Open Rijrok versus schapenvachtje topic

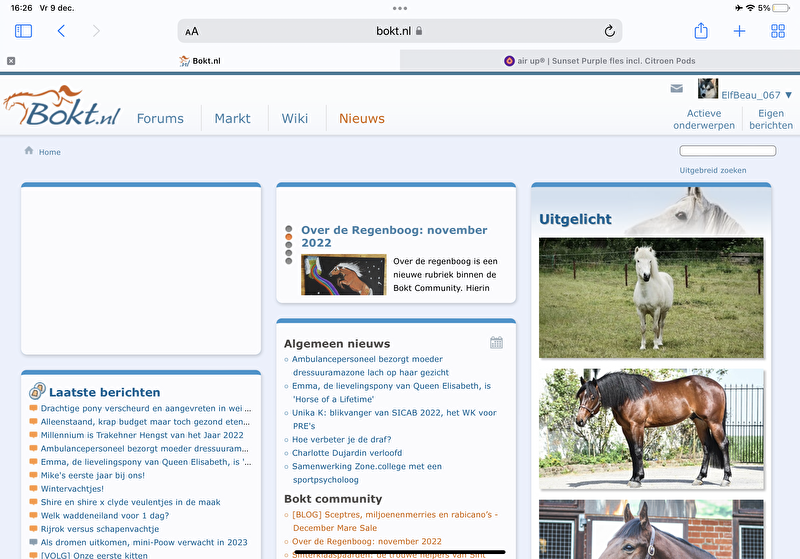coord(99,529)
